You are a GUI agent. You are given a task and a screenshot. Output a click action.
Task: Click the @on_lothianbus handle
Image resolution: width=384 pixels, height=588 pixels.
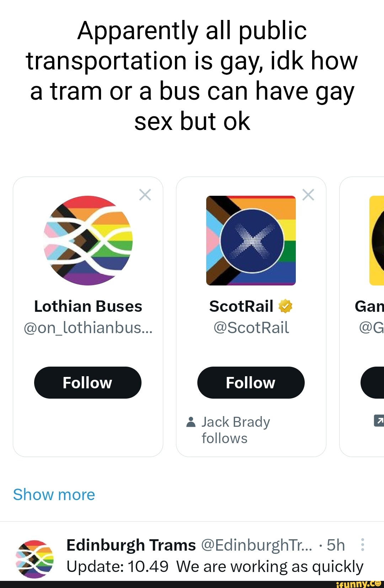(x=88, y=327)
